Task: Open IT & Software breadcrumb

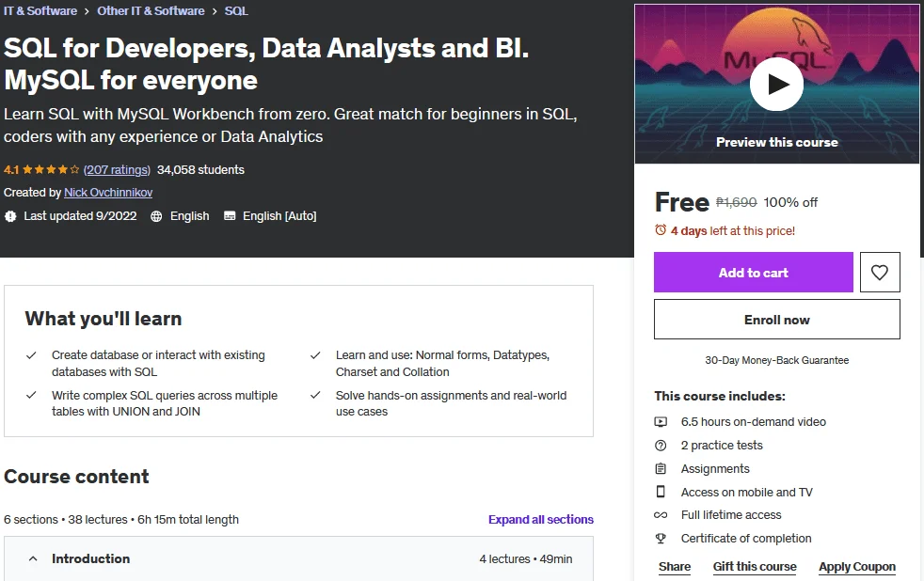Action: pyautogui.click(x=40, y=10)
